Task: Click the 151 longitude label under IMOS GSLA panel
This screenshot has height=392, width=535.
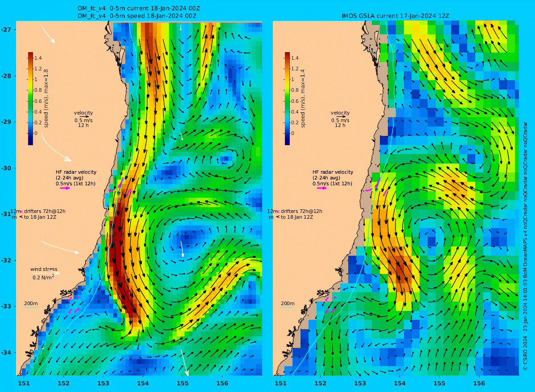Action: click(x=280, y=383)
